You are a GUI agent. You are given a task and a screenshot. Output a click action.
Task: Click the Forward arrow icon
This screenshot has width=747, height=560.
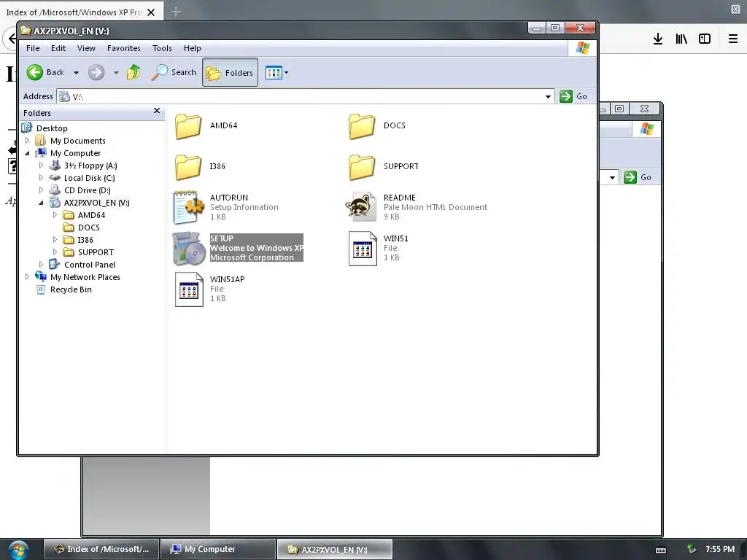[x=96, y=72]
